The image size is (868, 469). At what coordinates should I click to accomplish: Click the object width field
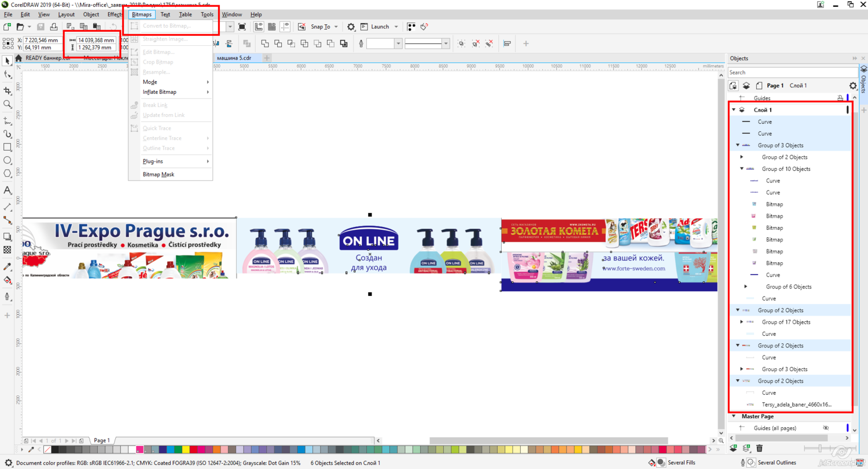[96, 40]
